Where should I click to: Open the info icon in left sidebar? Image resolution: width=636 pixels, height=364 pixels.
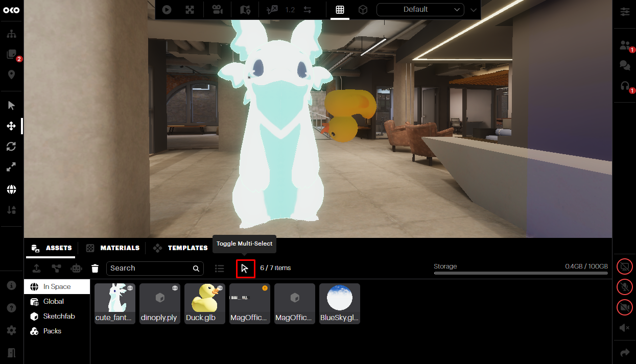tap(11, 285)
